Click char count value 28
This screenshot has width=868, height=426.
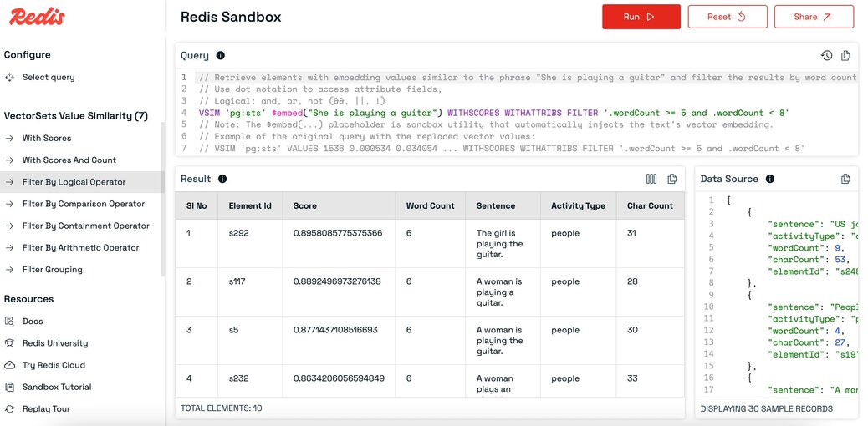click(632, 281)
